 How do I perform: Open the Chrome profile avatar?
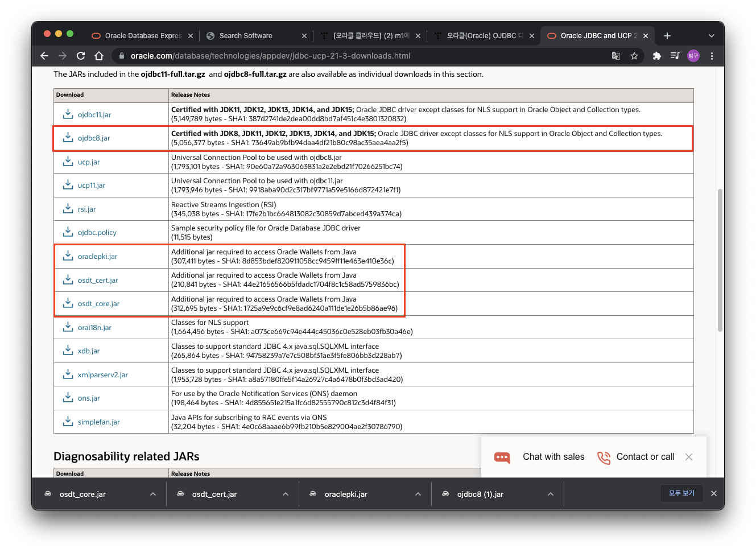point(693,56)
